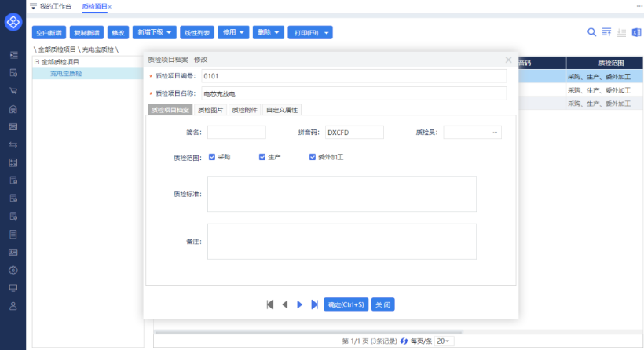The width and height of the screenshot is (644, 350).
Task: Click the filter columns icon beside search
Action: (x=606, y=32)
